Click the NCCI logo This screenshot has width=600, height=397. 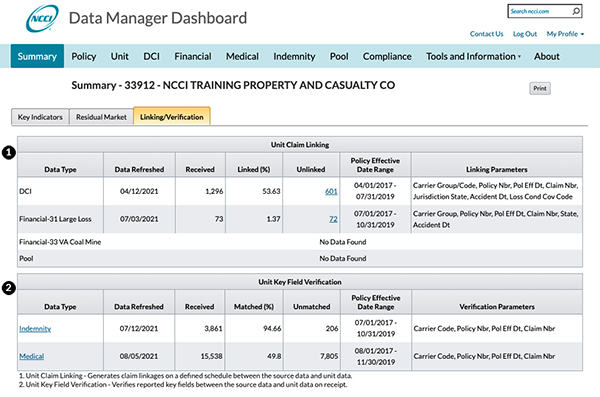42,18
